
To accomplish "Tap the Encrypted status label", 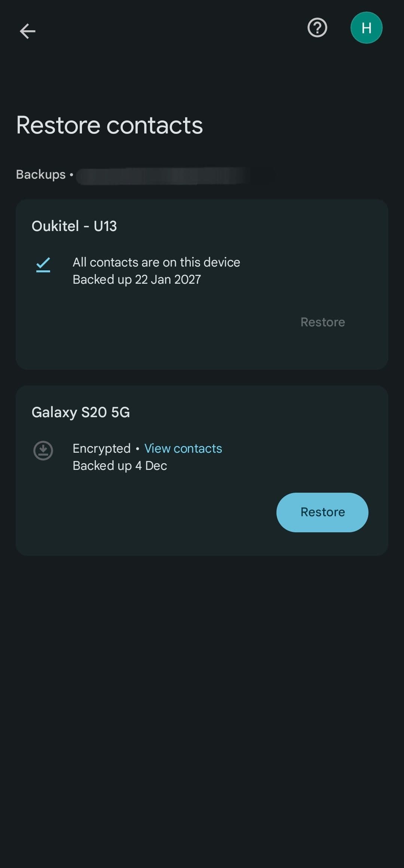I will (101, 448).
